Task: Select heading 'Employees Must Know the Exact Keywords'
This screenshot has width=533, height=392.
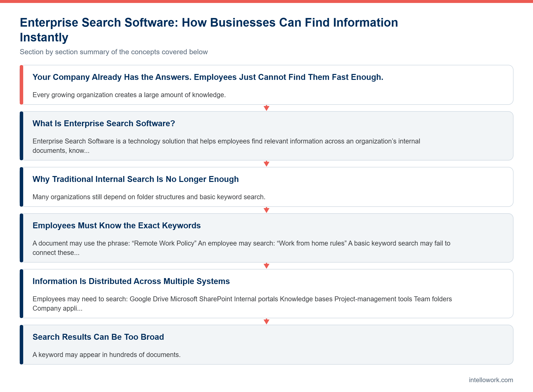Action: tap(116, 226)
